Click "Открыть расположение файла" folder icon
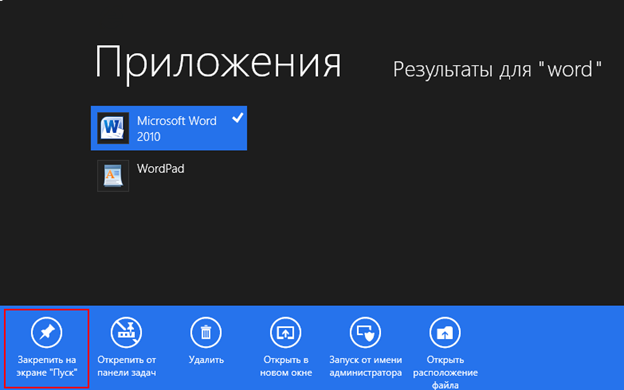Image resolution: width=624 pixels, height=390 pixels. pyautogui.click(x=445, y=332)
